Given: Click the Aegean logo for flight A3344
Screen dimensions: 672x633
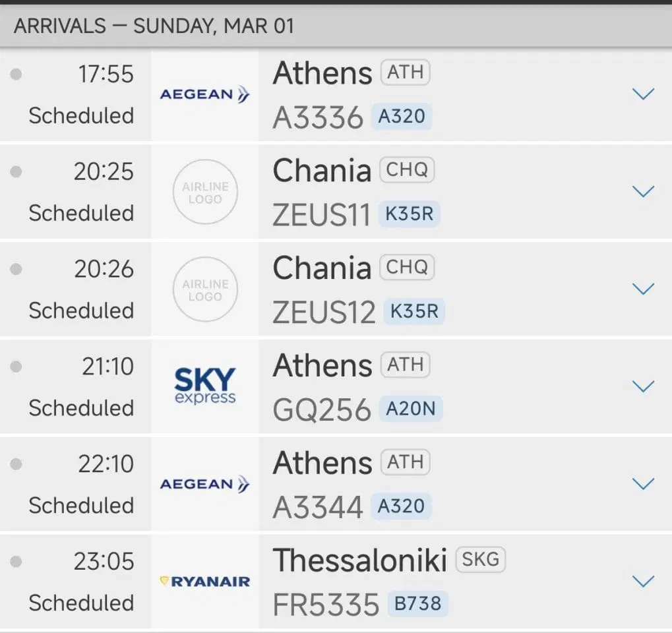Looking at the screenshot, I should (205, 485).
